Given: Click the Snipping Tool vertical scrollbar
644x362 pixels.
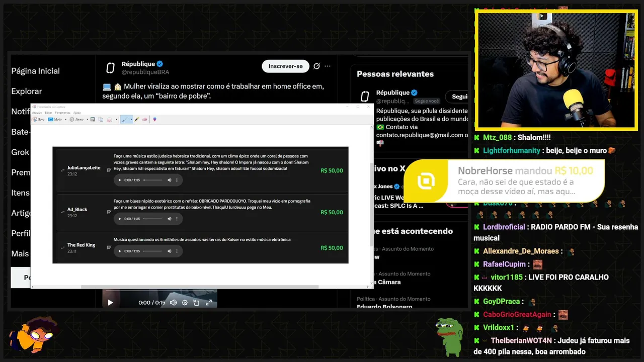Looking at the screenshot, I should point(371,205).
